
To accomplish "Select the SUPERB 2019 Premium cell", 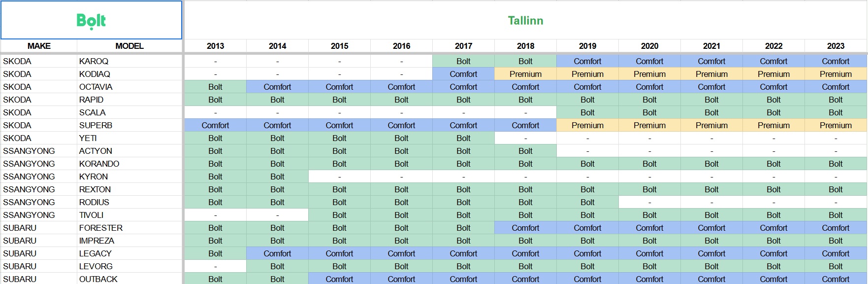I will click(x=587, y=125).
